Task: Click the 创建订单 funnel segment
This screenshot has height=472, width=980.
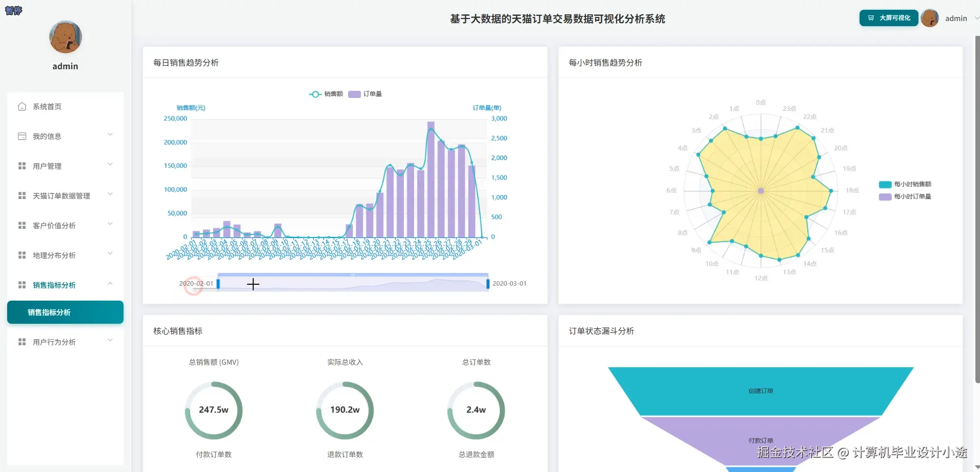Action: click(761, 391)
